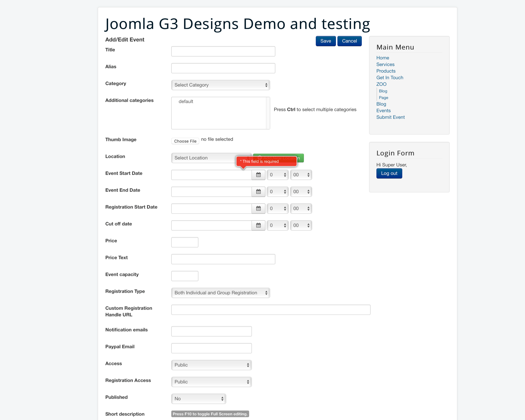Open Services in Main Menu

385,64
